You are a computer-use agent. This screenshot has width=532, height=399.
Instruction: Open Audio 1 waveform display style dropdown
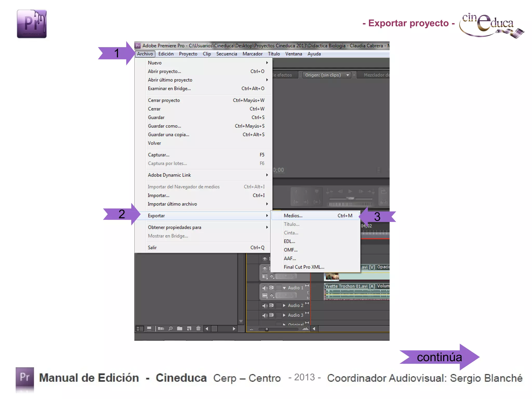tap(265, 295)
